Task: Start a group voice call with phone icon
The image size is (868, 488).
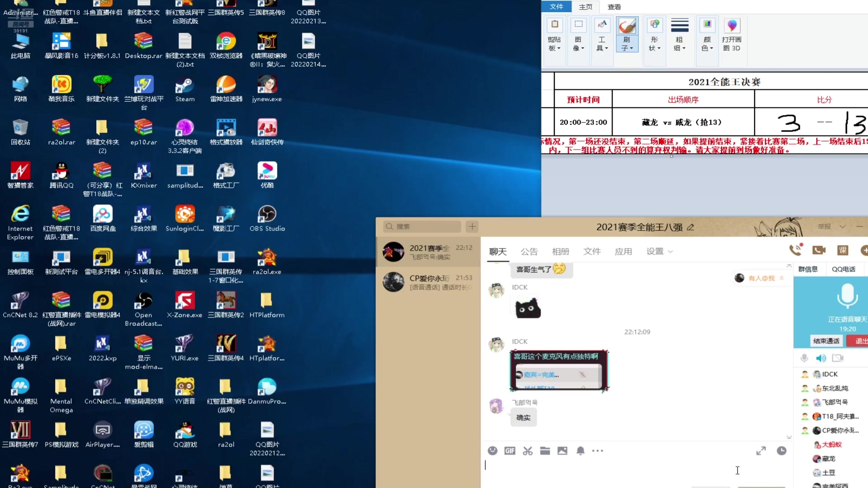Action: click(x=795, y=250)
